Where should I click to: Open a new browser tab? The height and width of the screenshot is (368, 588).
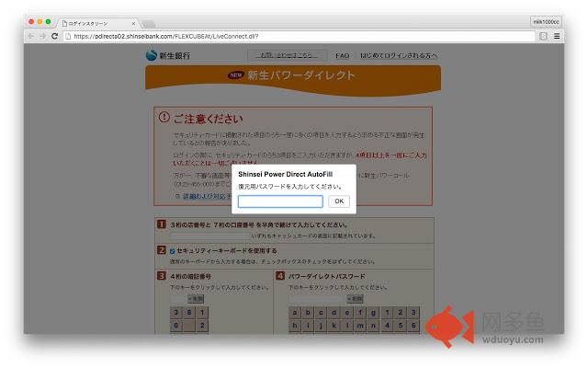[149, 24]
